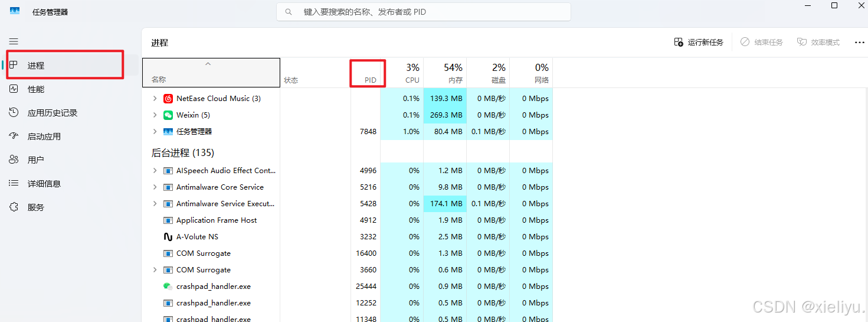This screenshot has width=868, height=322.
Task: Click the Antimalware Core Service icon
Action: (x=168, y=187)
